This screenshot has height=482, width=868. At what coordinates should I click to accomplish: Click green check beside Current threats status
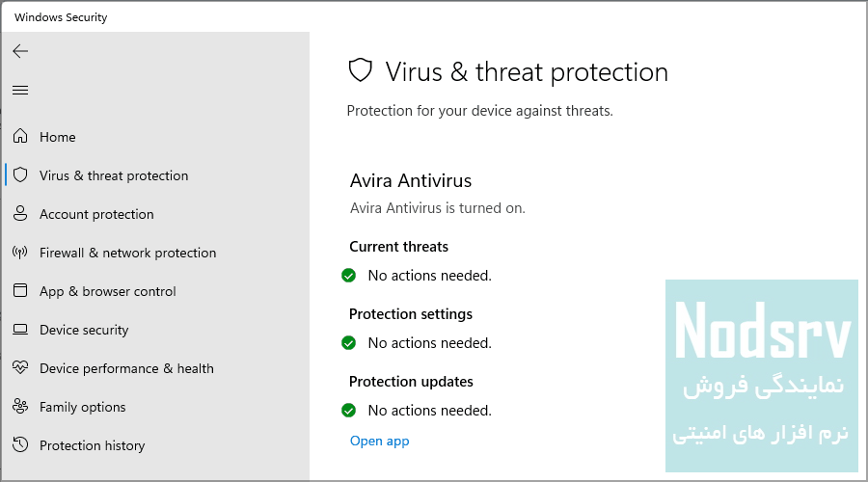pyautogui.click(x=349, y=275)
